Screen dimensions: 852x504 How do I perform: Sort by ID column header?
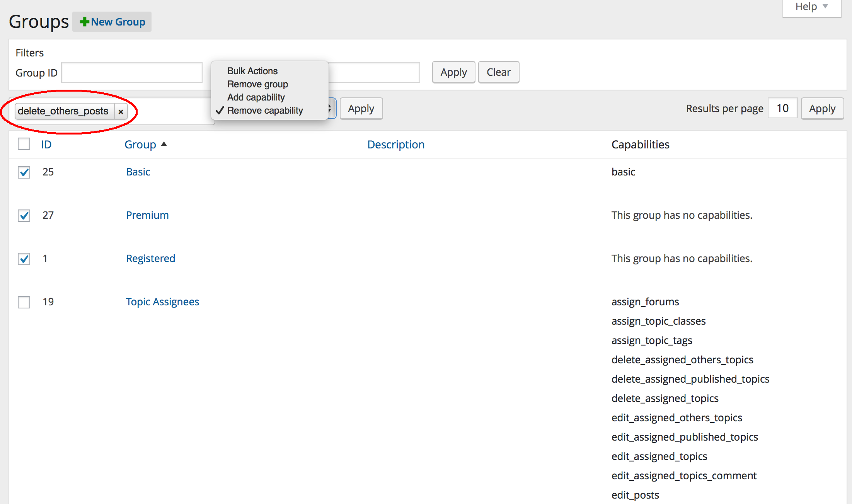click(46, 145)
